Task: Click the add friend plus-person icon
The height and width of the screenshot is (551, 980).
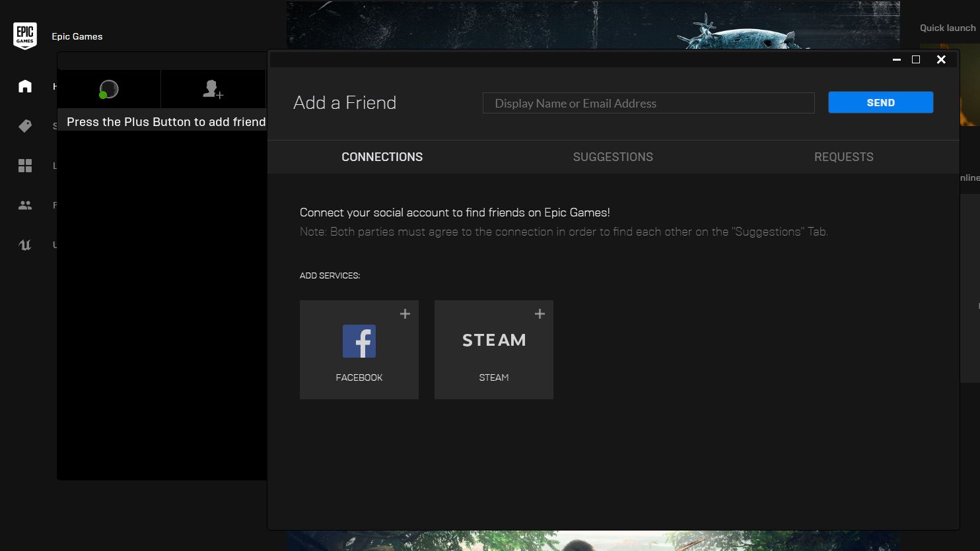Action: click(x=213, y=89)
